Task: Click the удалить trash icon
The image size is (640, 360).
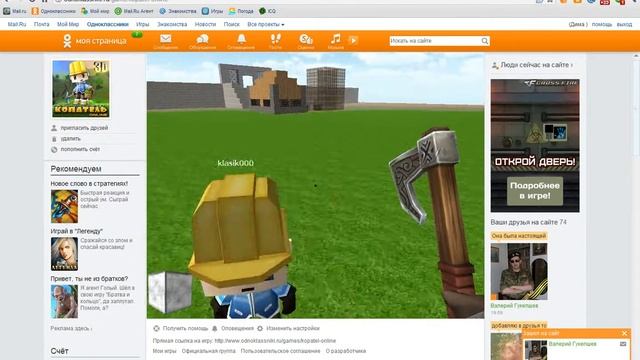Action: pos(54,139)
